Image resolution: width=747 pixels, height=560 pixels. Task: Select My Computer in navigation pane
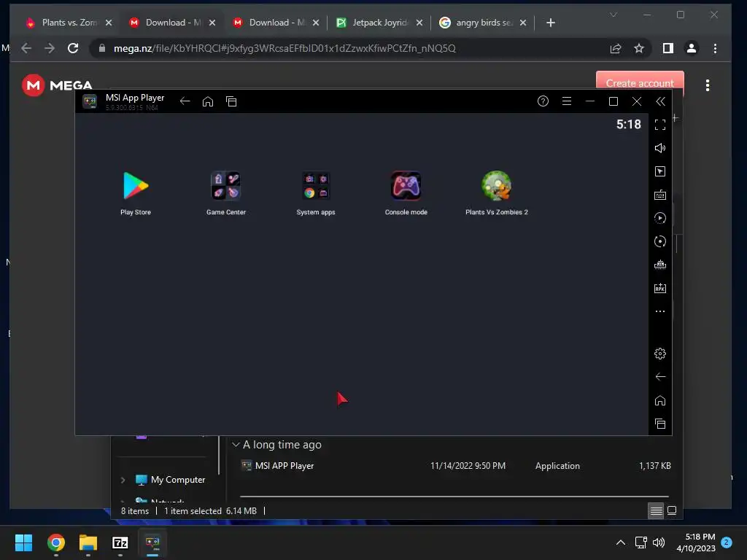(x=170, y=480)
